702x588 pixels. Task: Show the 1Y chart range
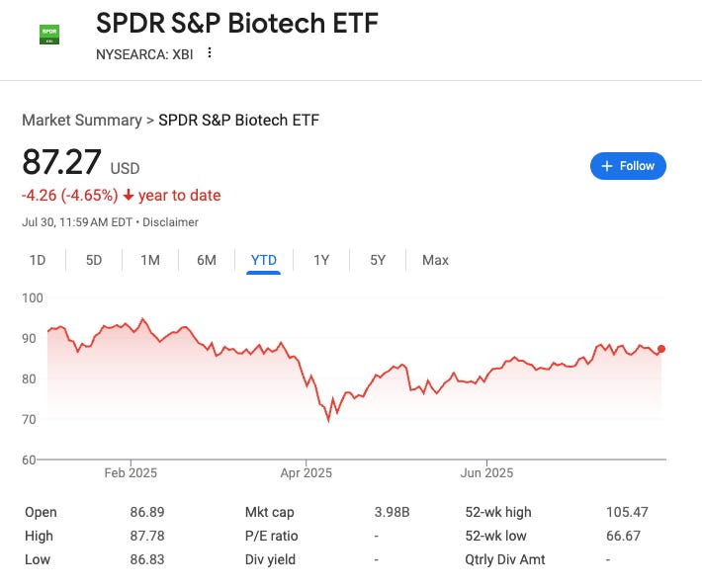321,260
